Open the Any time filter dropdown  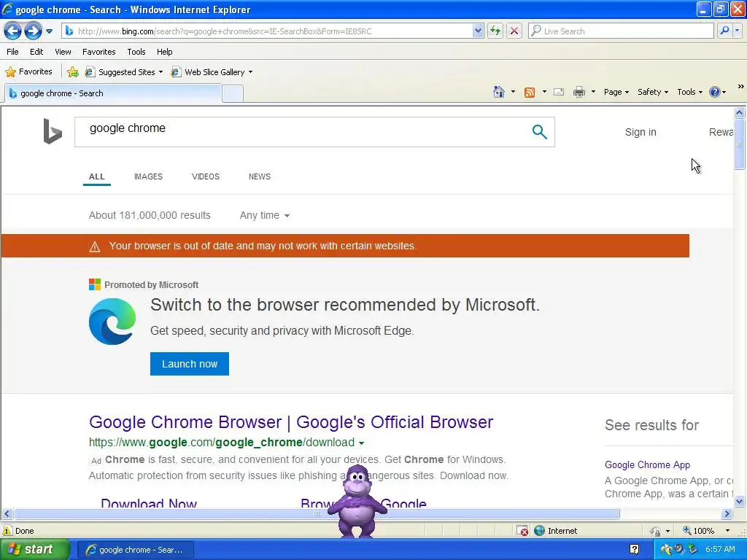pyautogui.click(x=264, y=215)
